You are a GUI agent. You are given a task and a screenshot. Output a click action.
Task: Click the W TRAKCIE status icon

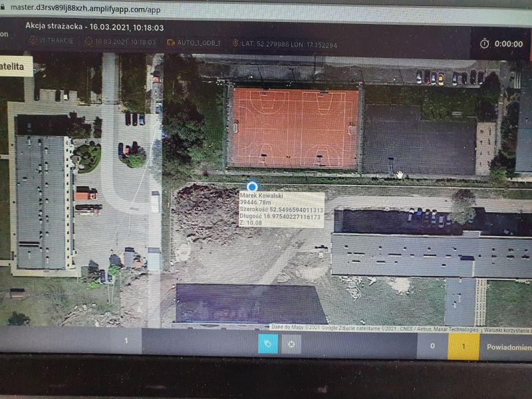click(33, 42)
